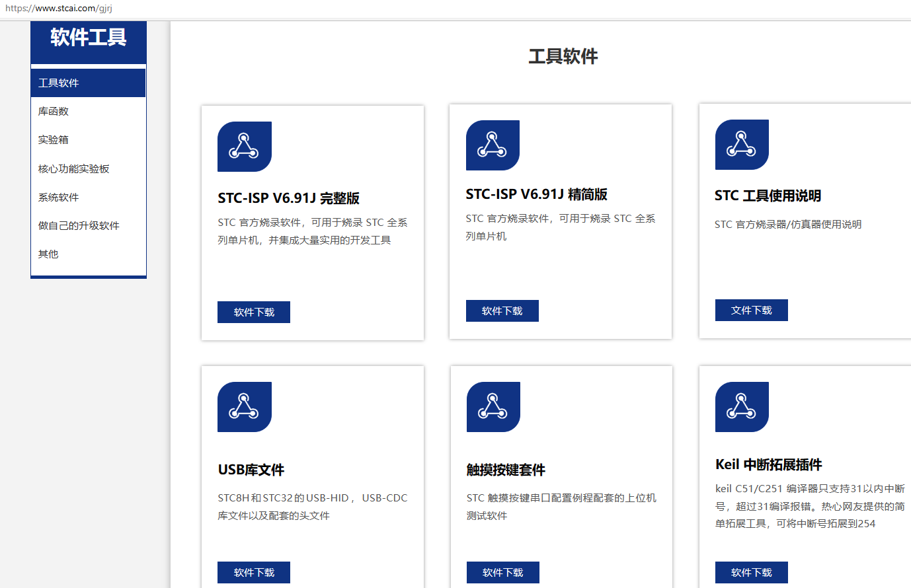
Task: Click the 触摸按键套件 card icon
Action: click(493, 407)
